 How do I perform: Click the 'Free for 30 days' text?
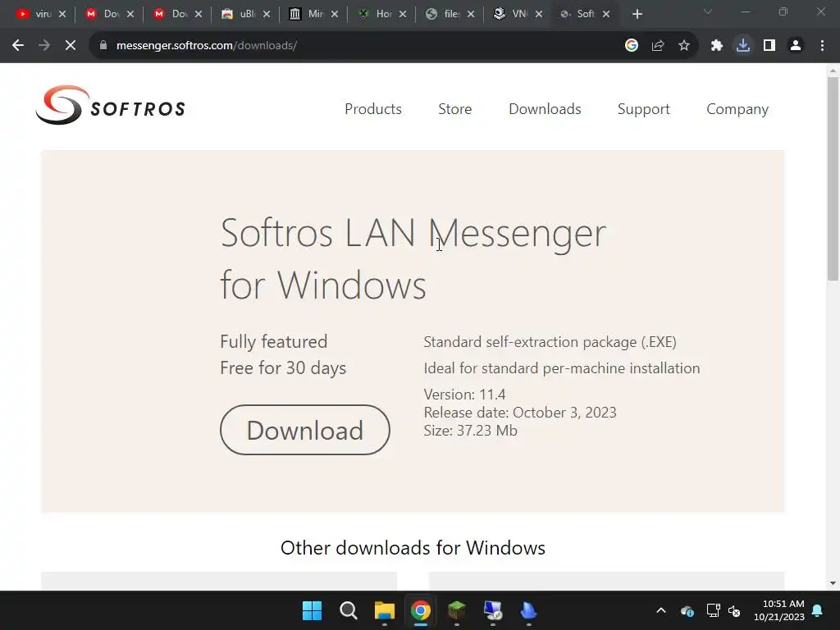click(283, 368)
